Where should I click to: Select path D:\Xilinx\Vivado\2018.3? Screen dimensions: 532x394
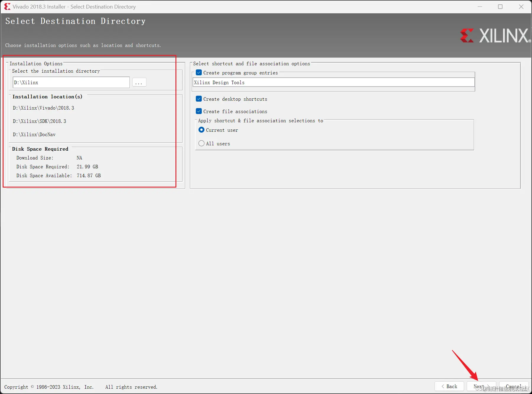point(43,108)
